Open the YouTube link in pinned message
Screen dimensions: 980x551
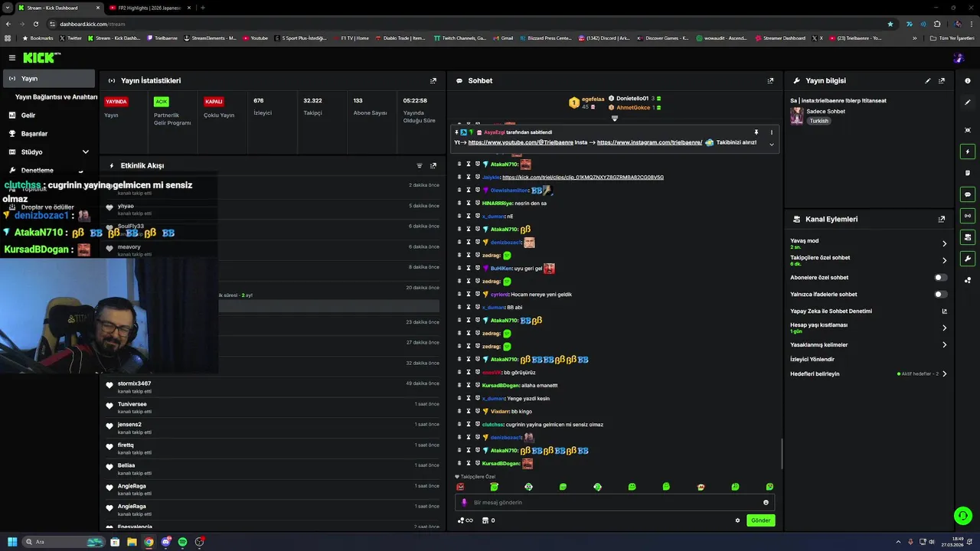[x=520, y=142]
